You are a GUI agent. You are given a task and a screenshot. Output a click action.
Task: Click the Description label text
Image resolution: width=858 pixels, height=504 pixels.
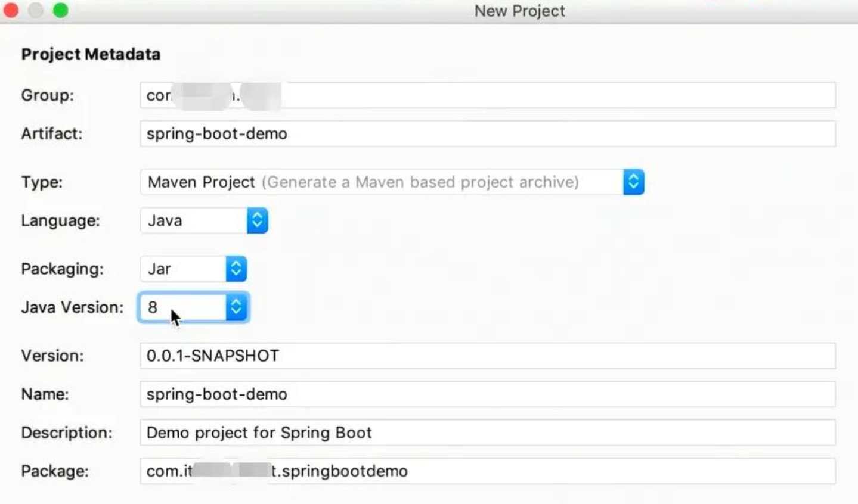pos(66,433)
